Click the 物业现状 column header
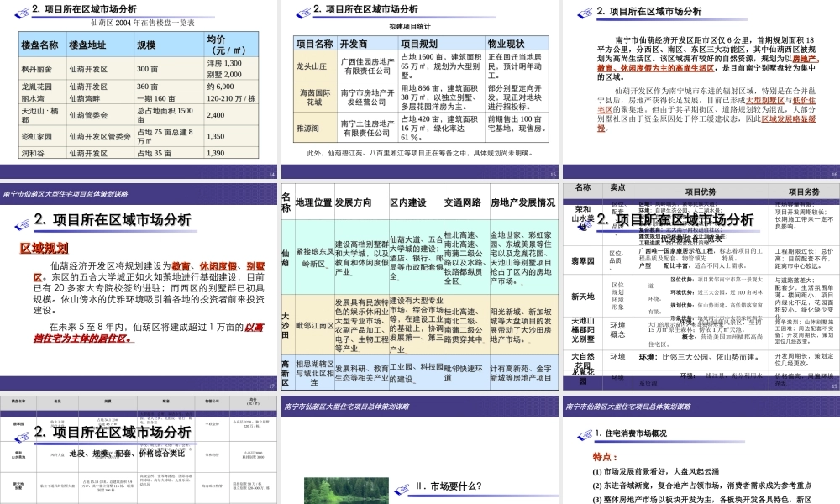This screenshot has height=504, width=840. pos(517,44)
